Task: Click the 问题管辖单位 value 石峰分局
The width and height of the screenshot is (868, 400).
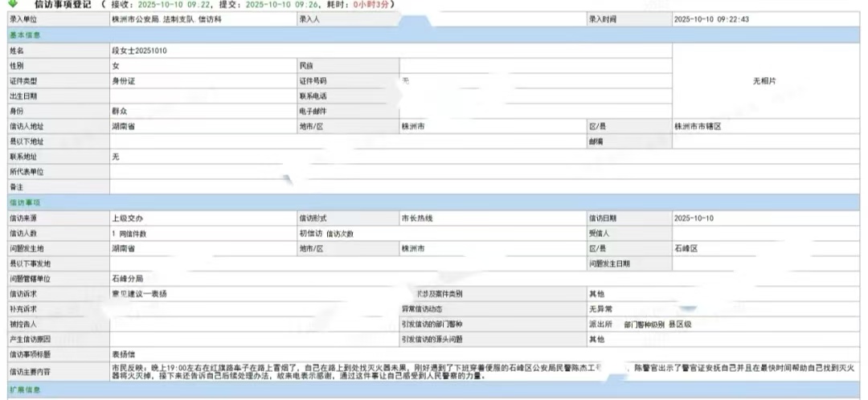Action: [x=126, y=279]
